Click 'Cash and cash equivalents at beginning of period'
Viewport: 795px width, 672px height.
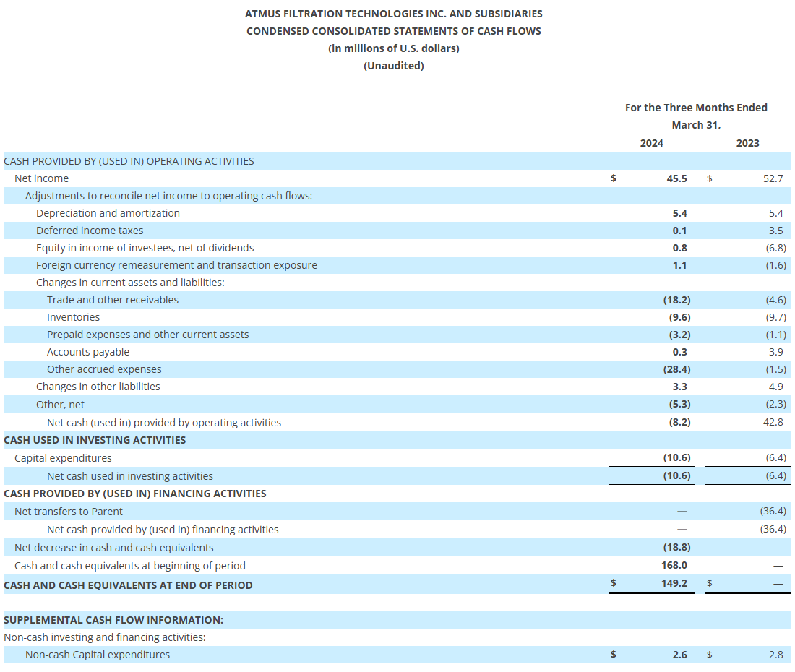pos(130,566)
